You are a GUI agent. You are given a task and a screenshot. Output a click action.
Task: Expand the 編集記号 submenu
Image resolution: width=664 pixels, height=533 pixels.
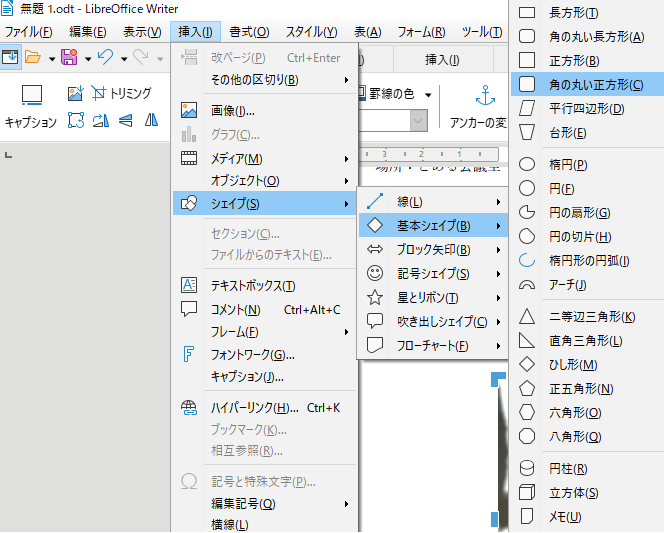coord(265,504)
